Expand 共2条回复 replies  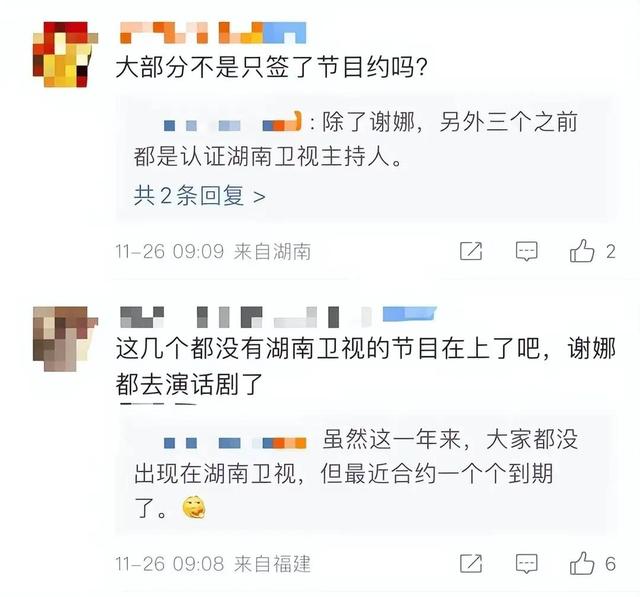click(200, 196)
